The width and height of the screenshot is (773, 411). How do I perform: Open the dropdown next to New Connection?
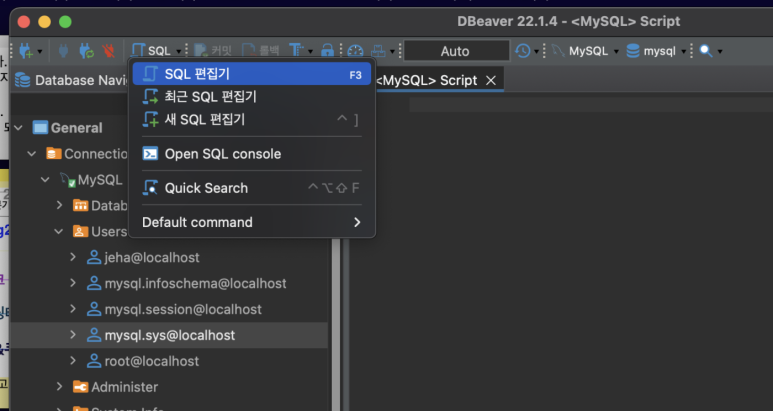pos(40,51)
